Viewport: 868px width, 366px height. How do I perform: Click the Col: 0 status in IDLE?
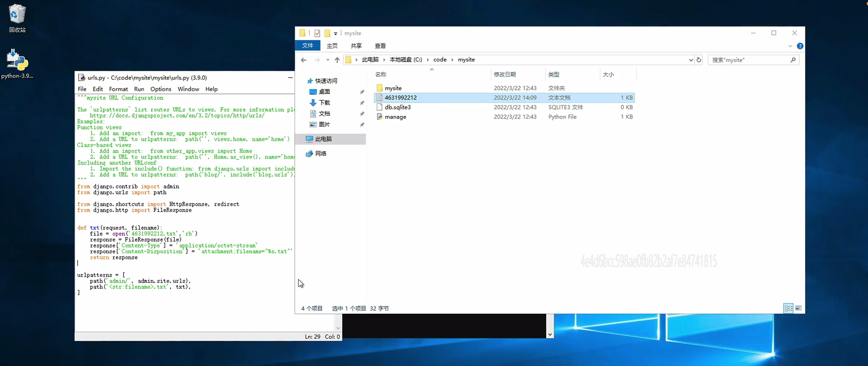click(x=332, y=337)
